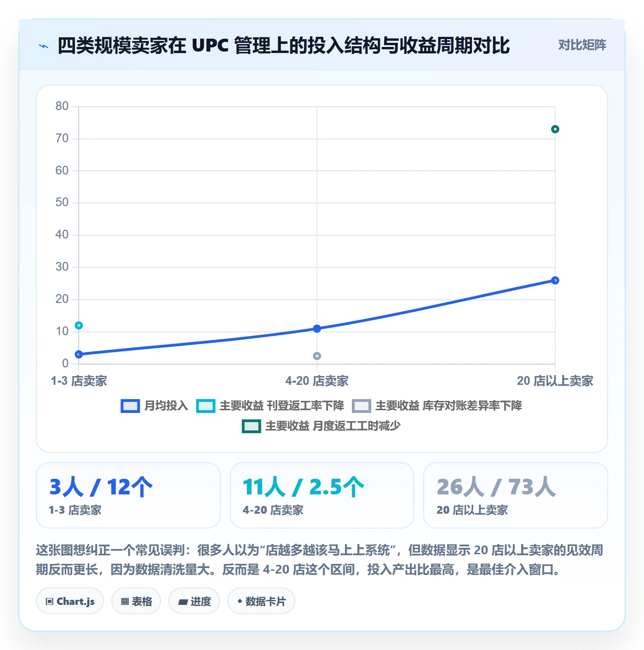Click the blue data point at 20 店以上卖家
This screenshot has height=650, width=644.
[555, 280]
